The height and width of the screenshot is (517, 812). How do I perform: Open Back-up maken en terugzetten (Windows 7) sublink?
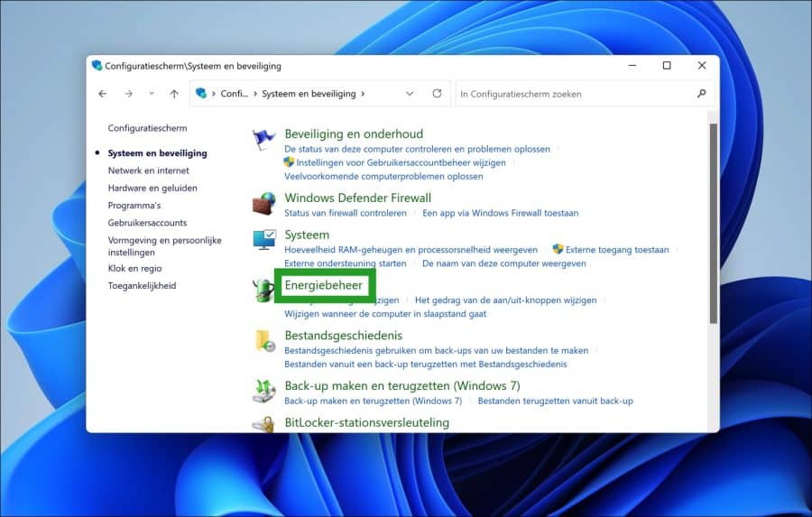(373, 401)
